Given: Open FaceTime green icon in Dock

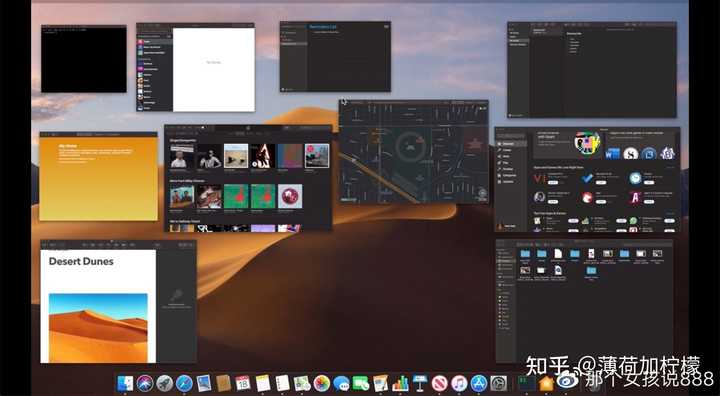Looking at the screenshot, I should tap(361, 383).
